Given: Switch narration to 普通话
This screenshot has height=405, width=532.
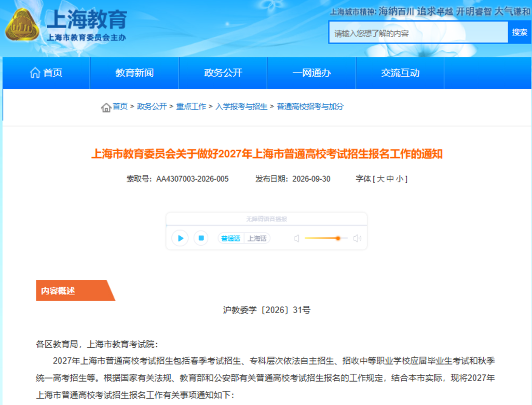Looking at the screenshot, I should click(x=231, y=238).
